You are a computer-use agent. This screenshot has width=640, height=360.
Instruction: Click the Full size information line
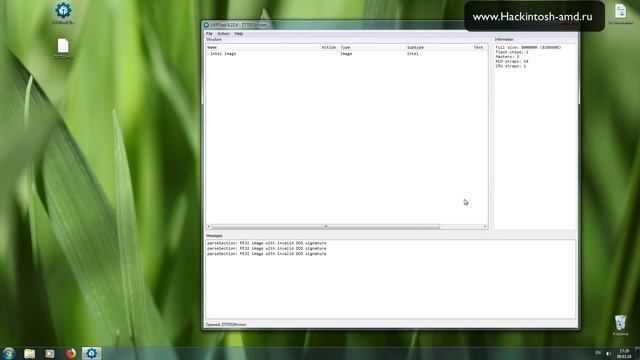coord(528,48)
